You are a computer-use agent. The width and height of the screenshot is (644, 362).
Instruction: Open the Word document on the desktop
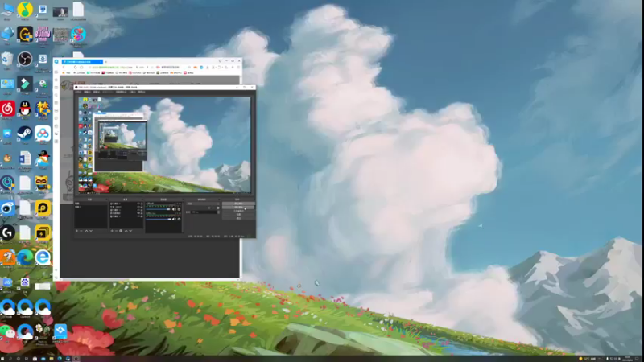[x=25, y=158]
